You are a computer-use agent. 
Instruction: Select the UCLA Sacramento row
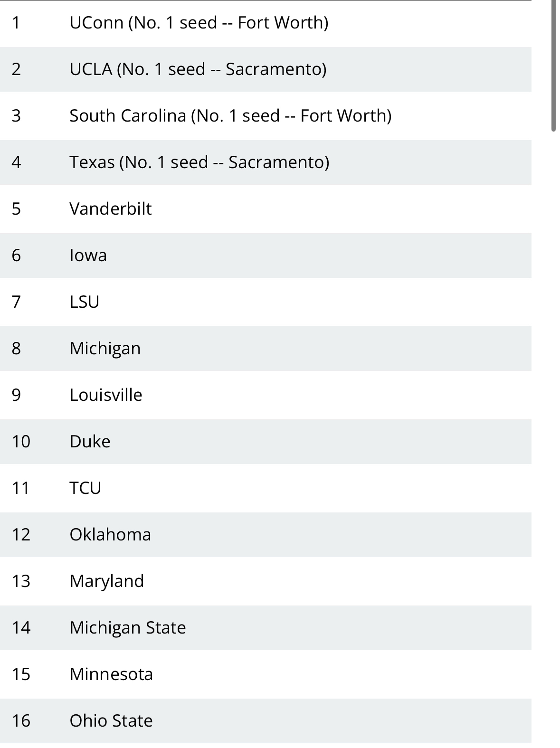(x=198, y=69)
